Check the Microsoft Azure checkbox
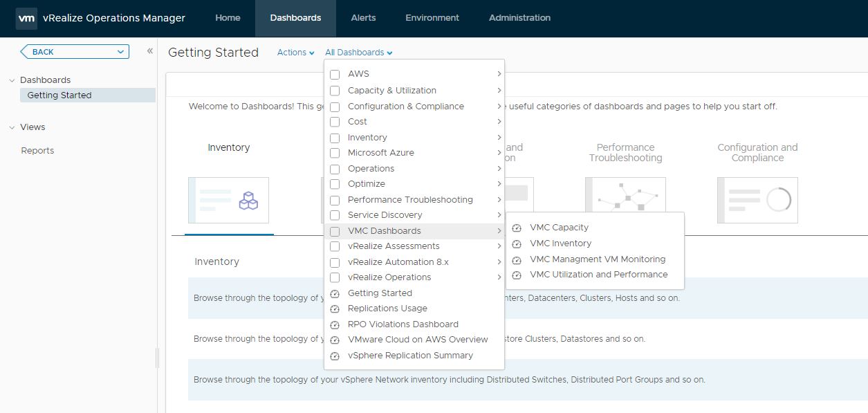The height and width of the screenshot is (413, 868). (x=335, y=153)
